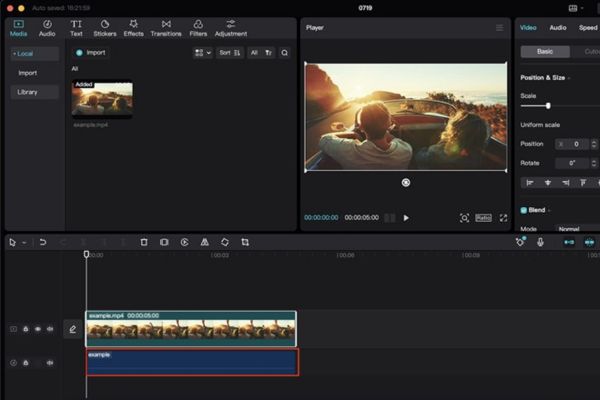Play the video preview
The width and height of the screenshot is (600, 400).
406,218
